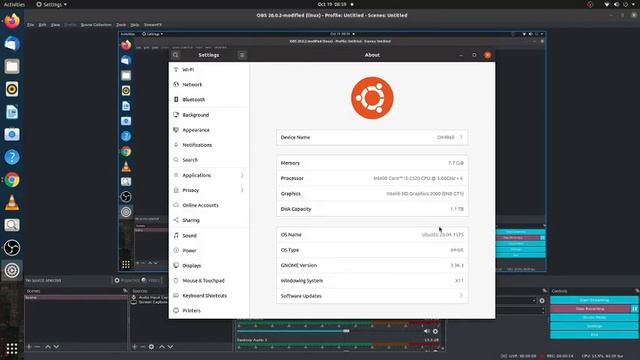Open the hamburger menu in Settings header
This screenshot has height=360, width=640.
tap(242, 55)
